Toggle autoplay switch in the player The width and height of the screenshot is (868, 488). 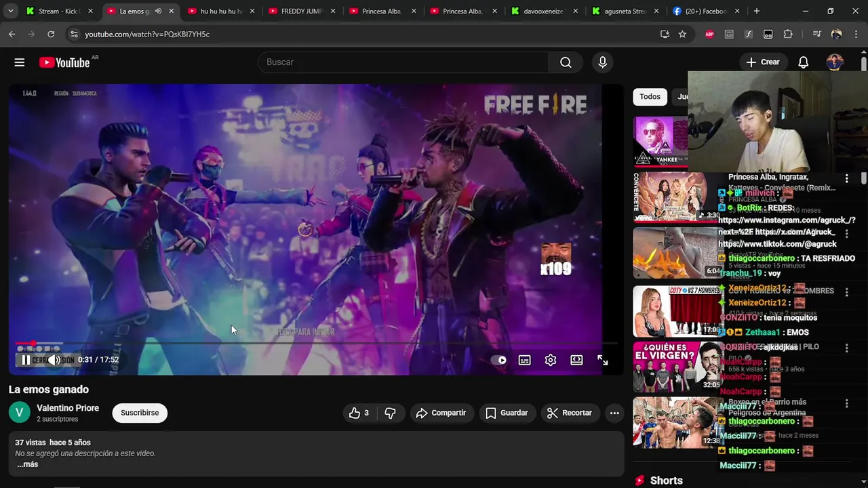[499, 360]
